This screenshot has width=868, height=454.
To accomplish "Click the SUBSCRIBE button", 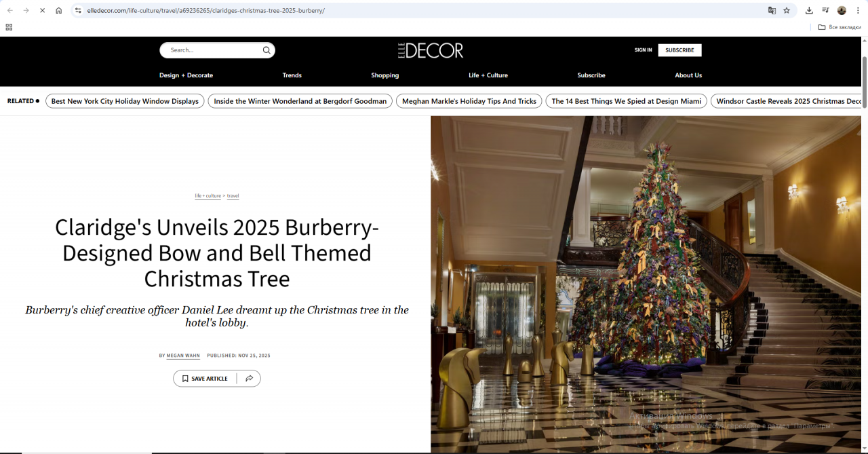I will click(679, 50).
